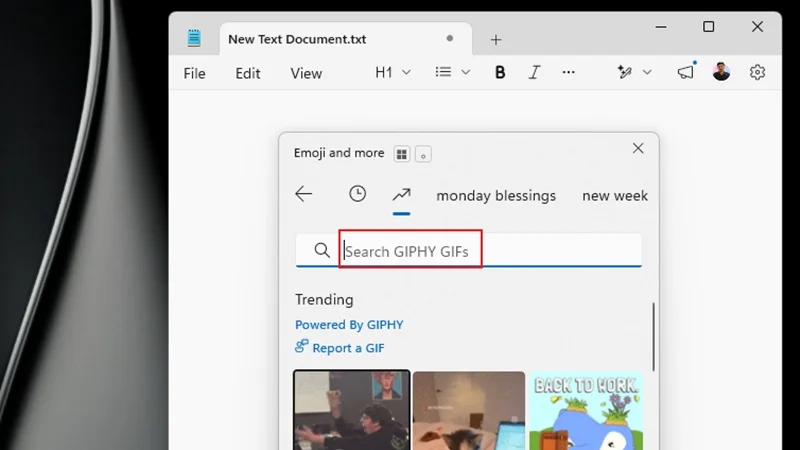
Task: Open more formatting options ellipsis
Action: (x=568, y=72)
